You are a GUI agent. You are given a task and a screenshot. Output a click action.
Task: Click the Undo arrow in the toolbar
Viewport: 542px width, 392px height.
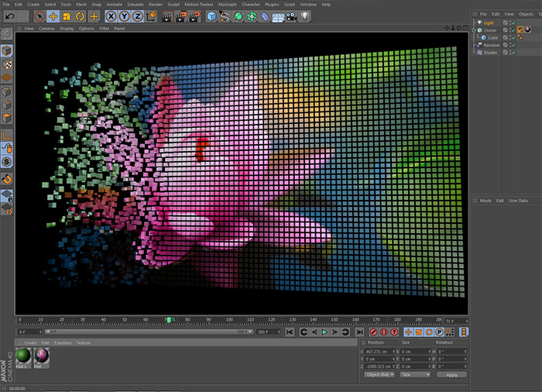[x=9, y=16]
